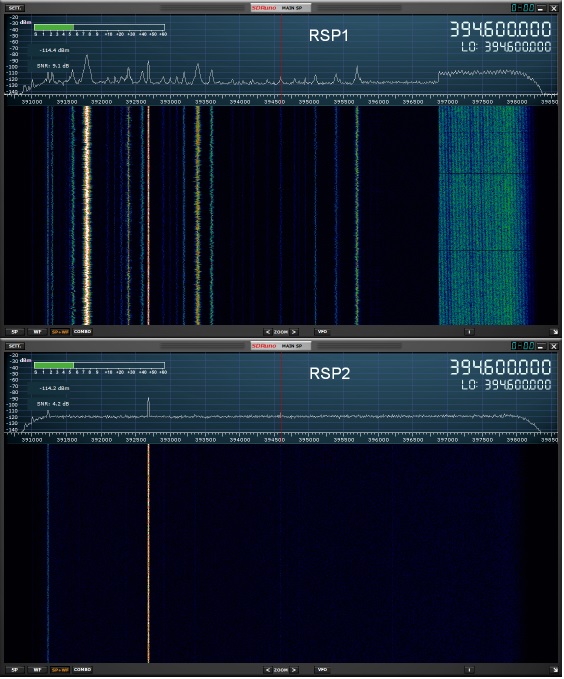Viewport: 564px width, 679px height.
Task: Open SETT. settings in the RSP1 window
Action: pos(15,8)
